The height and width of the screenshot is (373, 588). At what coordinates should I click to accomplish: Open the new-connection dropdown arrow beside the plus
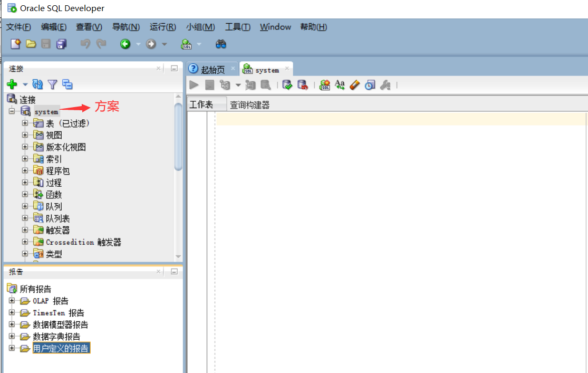[25, 84]
